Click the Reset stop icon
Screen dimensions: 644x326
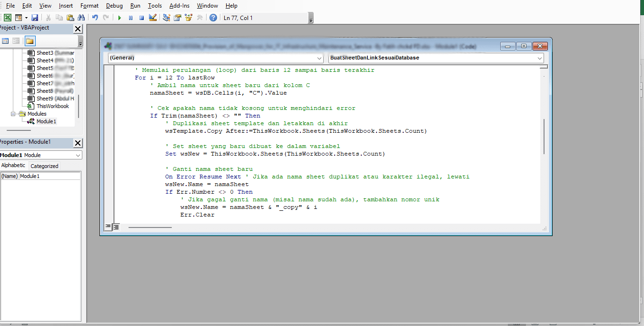tap(141, 18)
